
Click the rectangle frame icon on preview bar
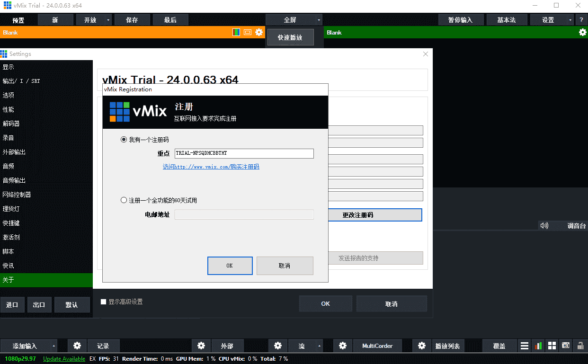click(x=248, y=32)
